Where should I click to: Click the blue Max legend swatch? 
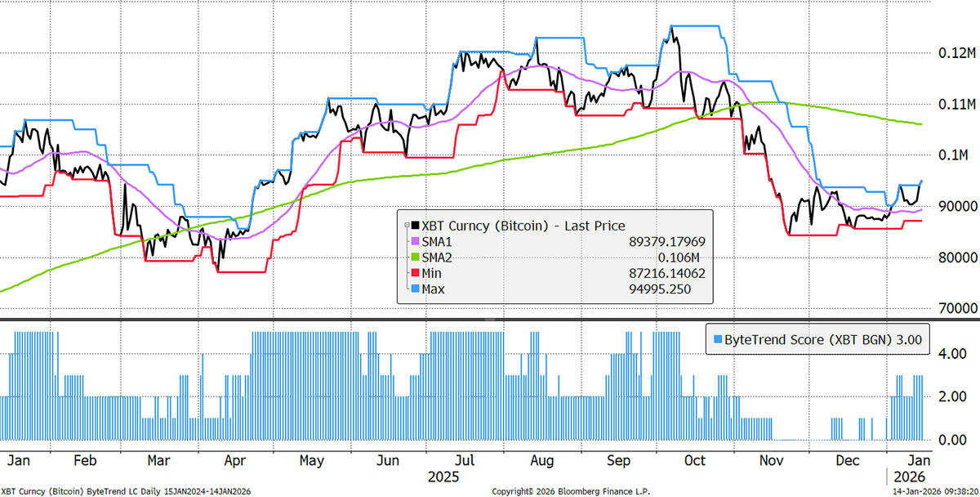pos(416,289)
